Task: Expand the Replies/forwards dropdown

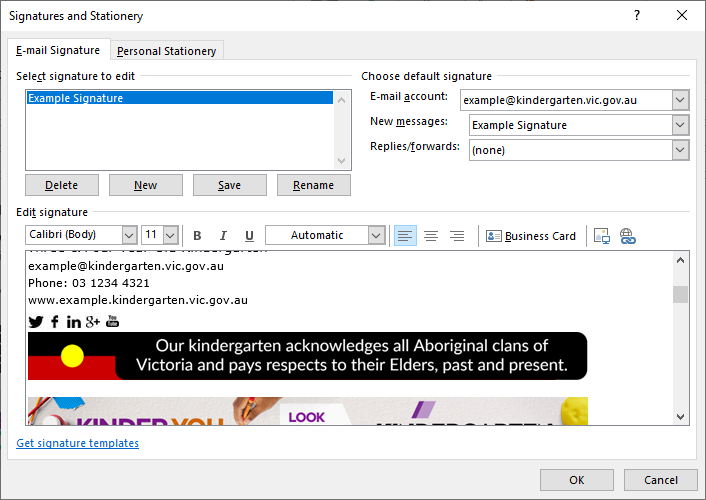Action: (x=680, y=150)
